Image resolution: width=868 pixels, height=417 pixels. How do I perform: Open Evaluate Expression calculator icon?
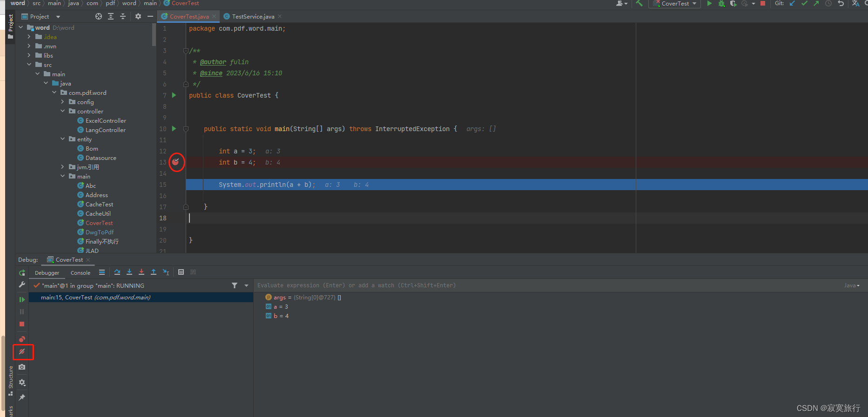pos(181,272)
